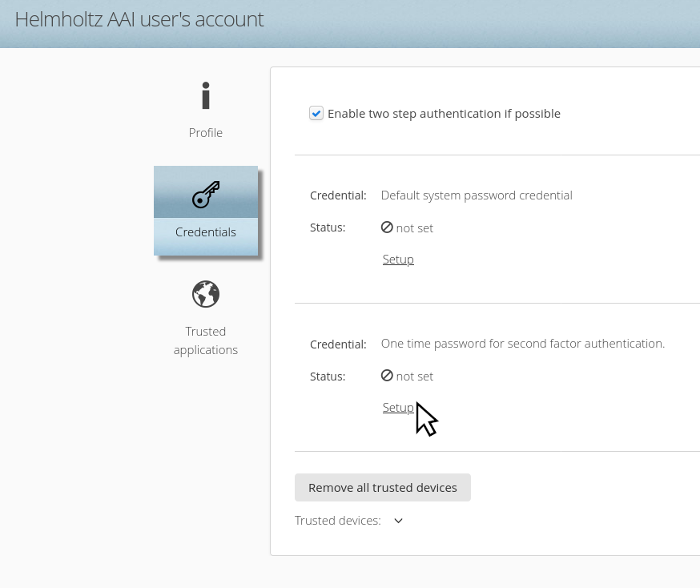Click the chevron icon next to Trusted devices
Screen dimensions: 700x588
[x=398, y=521]
